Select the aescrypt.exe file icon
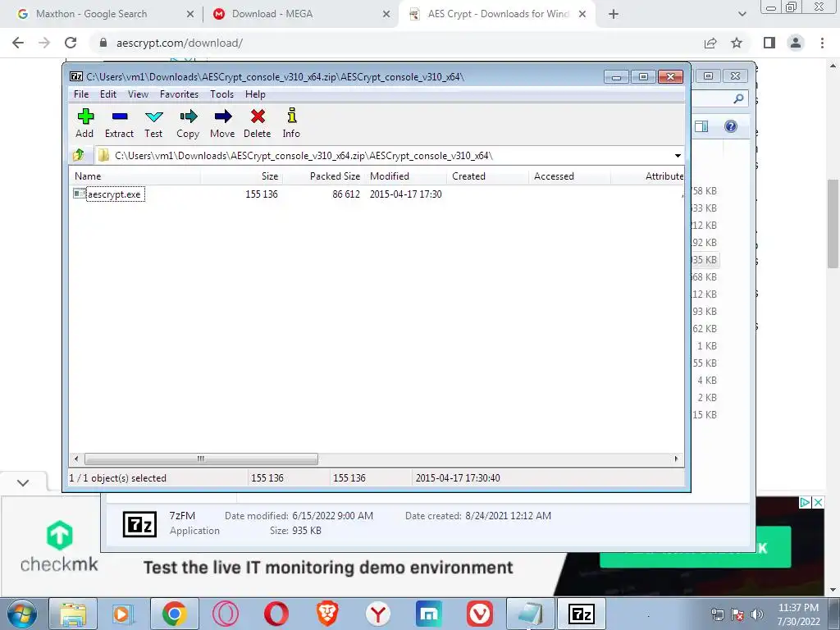 coord(80,194)
